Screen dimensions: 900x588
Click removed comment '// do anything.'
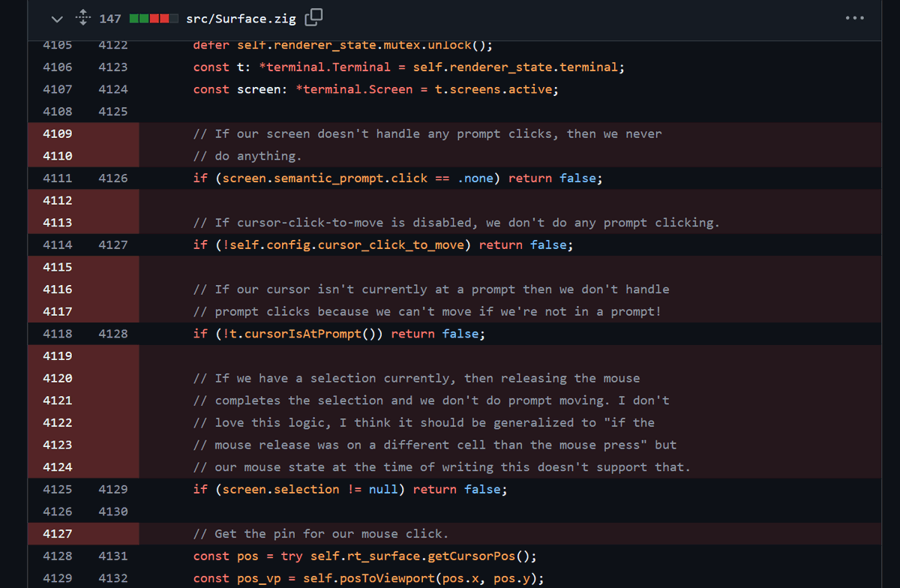coord(247,156)
